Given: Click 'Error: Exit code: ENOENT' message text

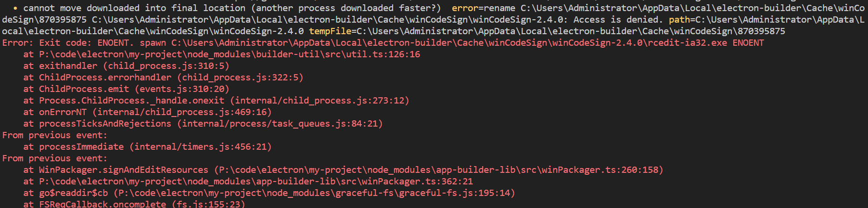Looking at the screenshot, I should (x=68, y=43).
